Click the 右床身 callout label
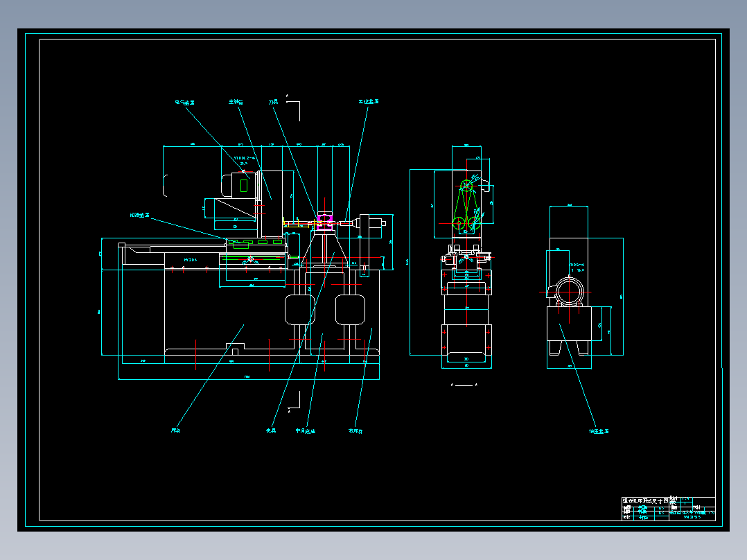The height and width of the screenshot is (560, 747). 355,431
